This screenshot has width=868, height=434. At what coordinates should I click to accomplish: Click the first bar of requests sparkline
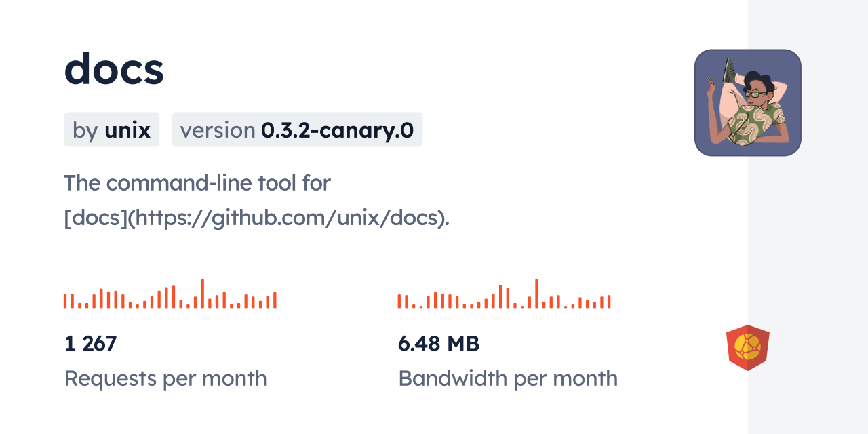(x=65, y=301)
